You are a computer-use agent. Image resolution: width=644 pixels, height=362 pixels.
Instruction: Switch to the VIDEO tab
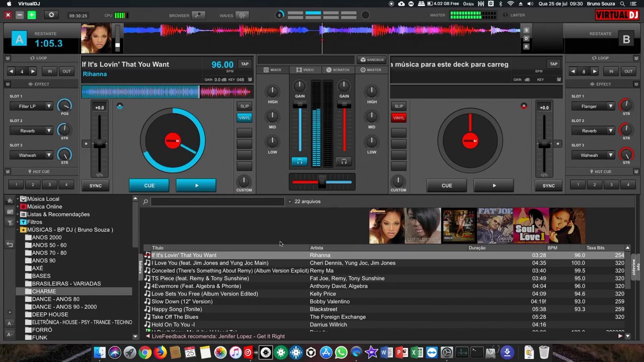[x=305, y=70]
